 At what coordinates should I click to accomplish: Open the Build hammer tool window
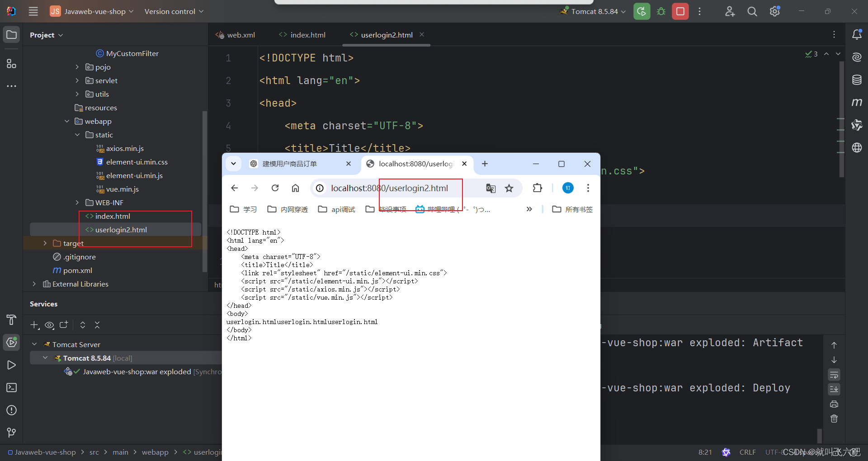coord(11,320)
